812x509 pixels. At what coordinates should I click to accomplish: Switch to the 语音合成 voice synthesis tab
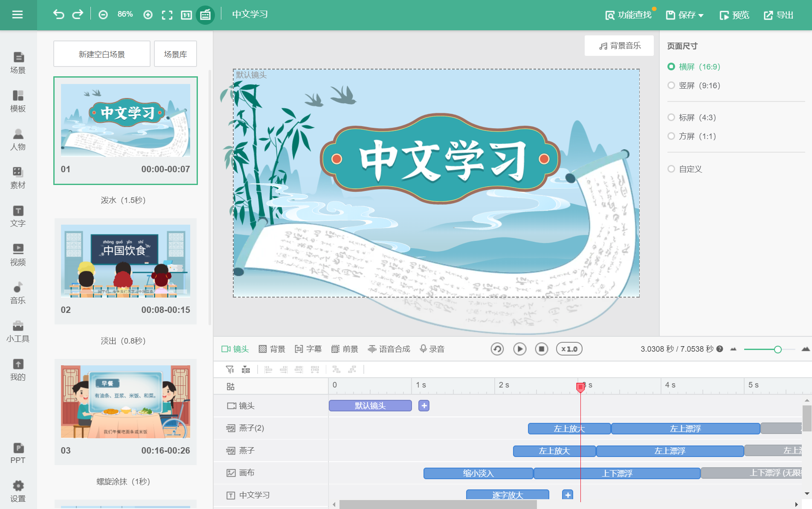(x=389, y=349)
